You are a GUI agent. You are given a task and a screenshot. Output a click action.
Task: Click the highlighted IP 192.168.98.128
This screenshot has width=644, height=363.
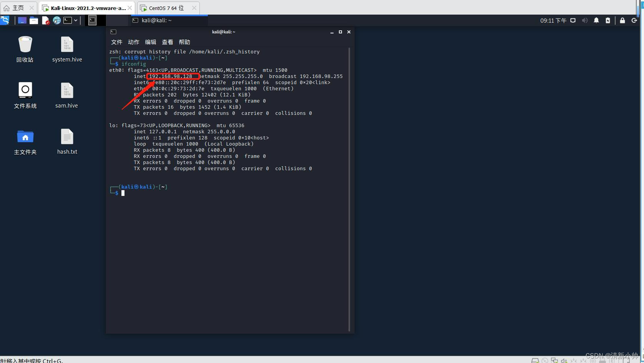171,76
